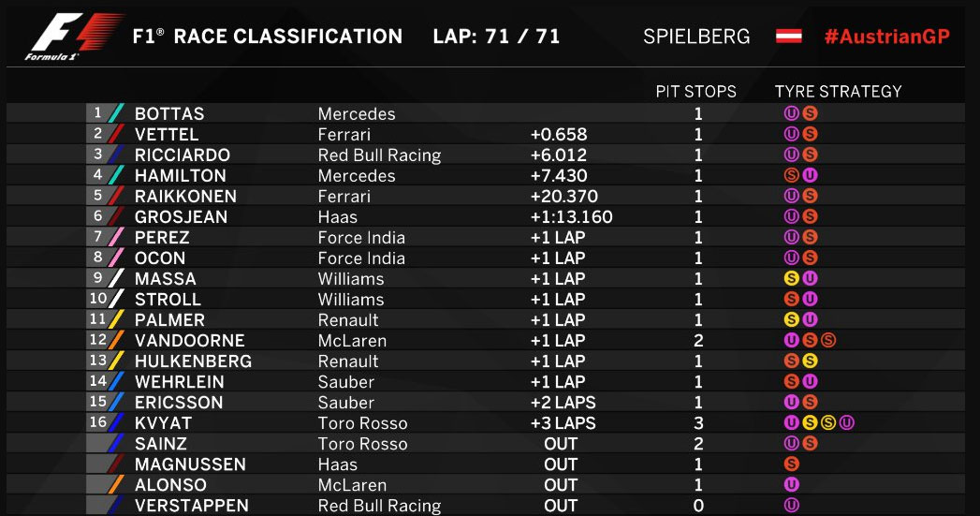Select the GROSJEAN row gap time +1:13.160
This screenshot has height=516, width=980.
click(571, 217)
